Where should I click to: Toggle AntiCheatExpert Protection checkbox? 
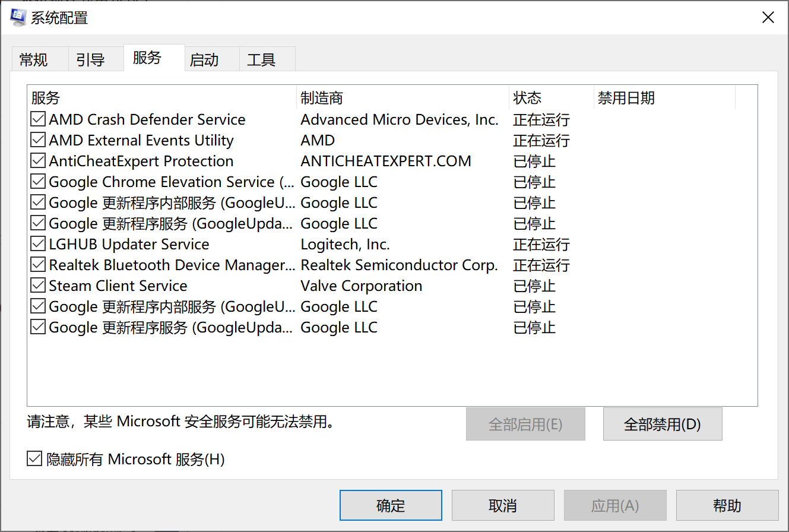coord(38,161)
